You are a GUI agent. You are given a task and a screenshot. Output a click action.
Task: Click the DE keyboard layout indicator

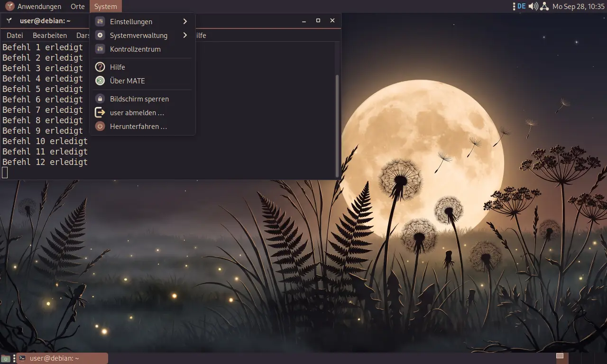(x=522, y=7)
